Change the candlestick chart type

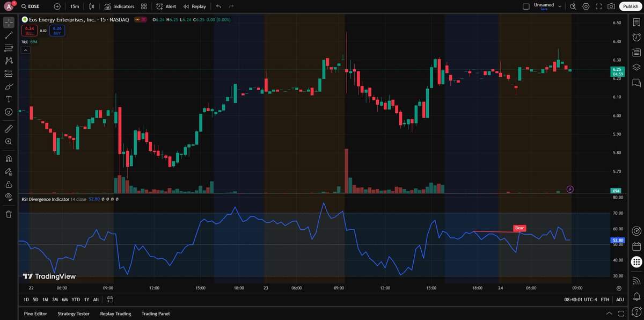click(x=92, y=6)
